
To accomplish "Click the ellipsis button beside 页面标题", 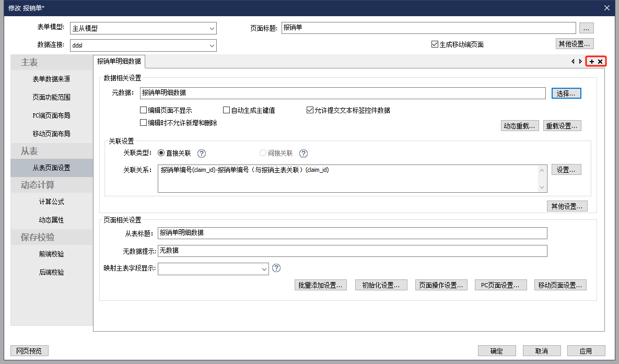I will pos(586,28).
